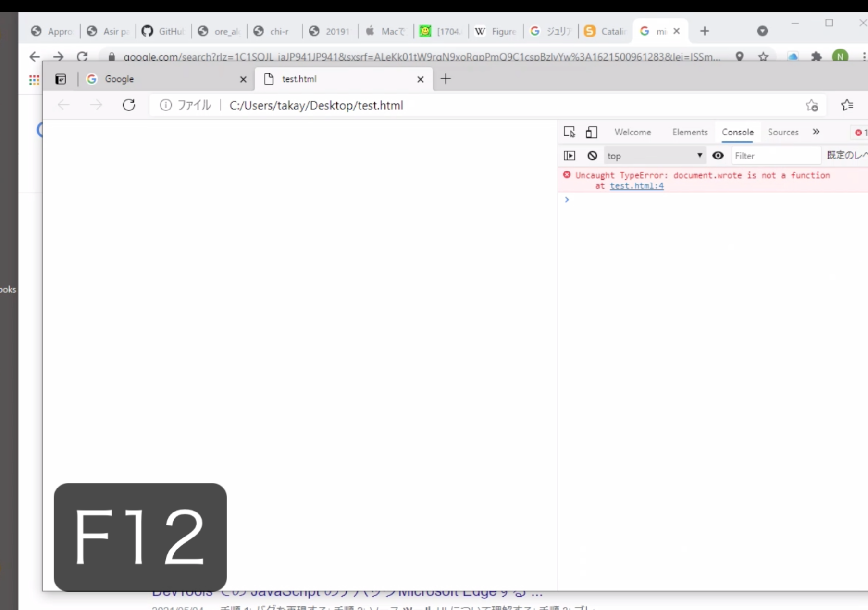Add page to favorites star-plus icon
The width and height of the screenshot is (868, 610).
(x=812, y=105)
